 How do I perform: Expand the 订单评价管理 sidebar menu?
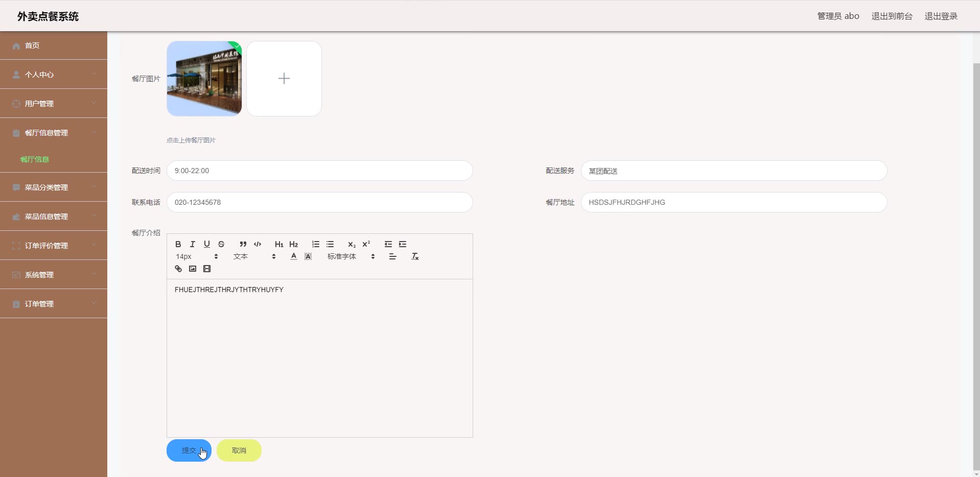[54, 246]
